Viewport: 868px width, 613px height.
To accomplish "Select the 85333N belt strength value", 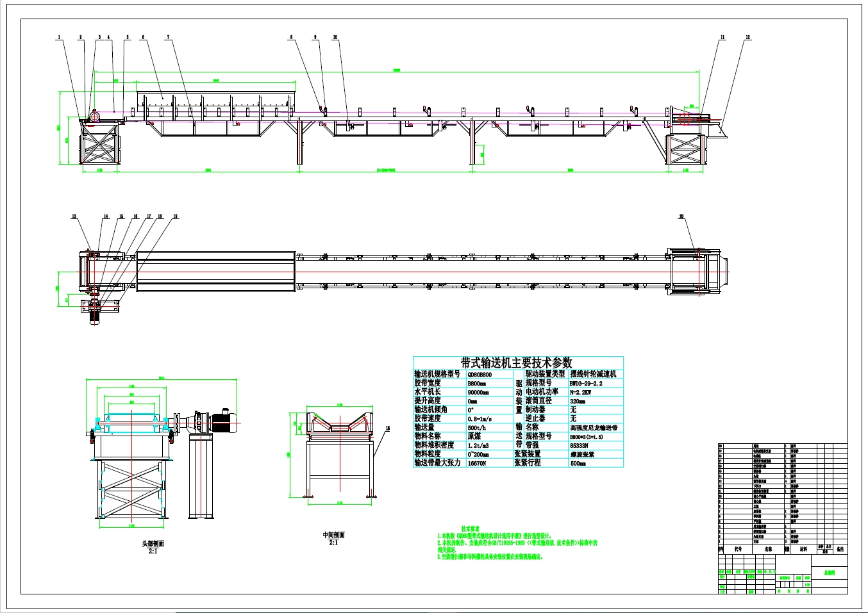I will (x=579, y=445).
